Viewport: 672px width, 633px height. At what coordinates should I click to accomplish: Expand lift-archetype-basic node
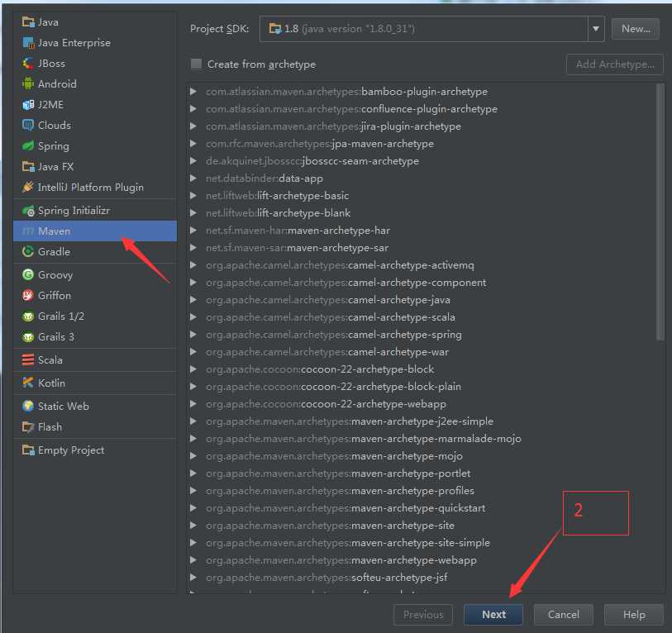[193, 195]
